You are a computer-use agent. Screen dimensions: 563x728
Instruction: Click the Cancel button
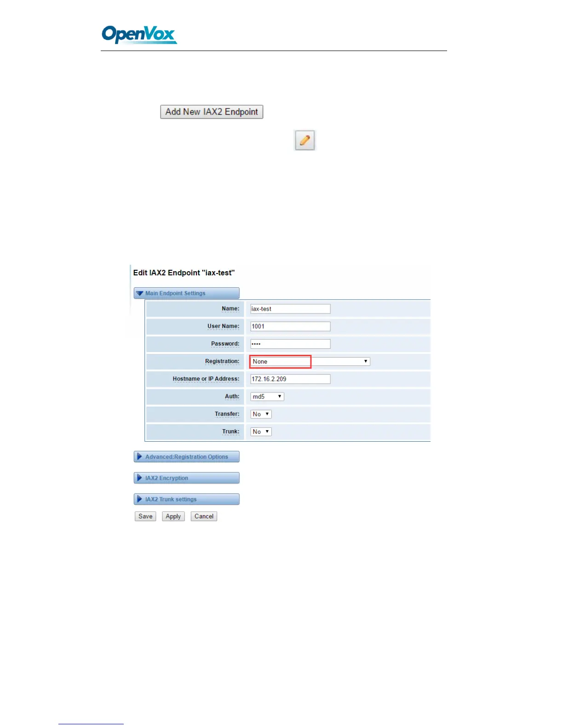tap(204, 517)
